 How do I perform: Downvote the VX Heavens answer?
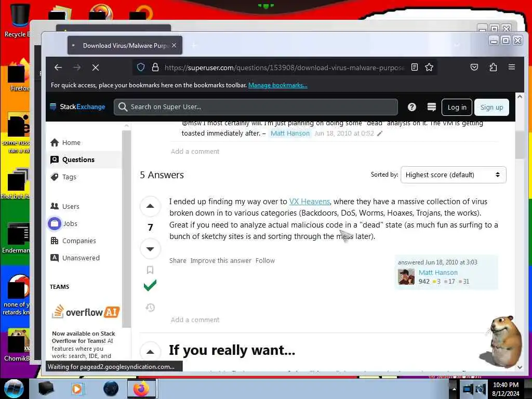pos(150,249)
